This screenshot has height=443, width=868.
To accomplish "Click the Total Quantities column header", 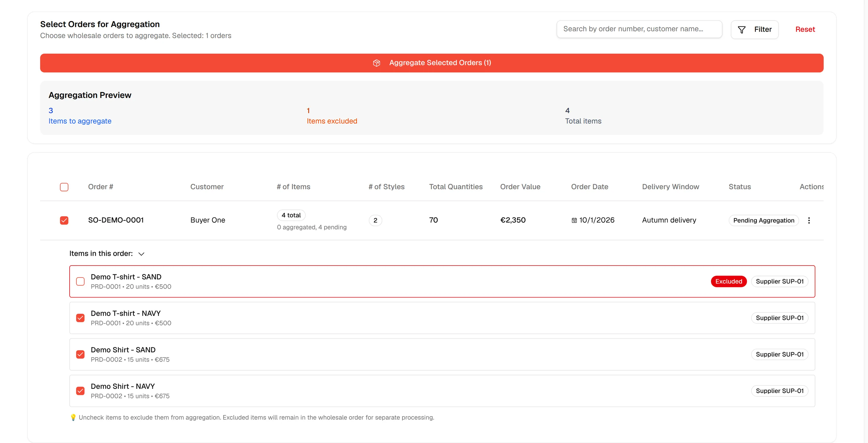I will tap(456, 186).
